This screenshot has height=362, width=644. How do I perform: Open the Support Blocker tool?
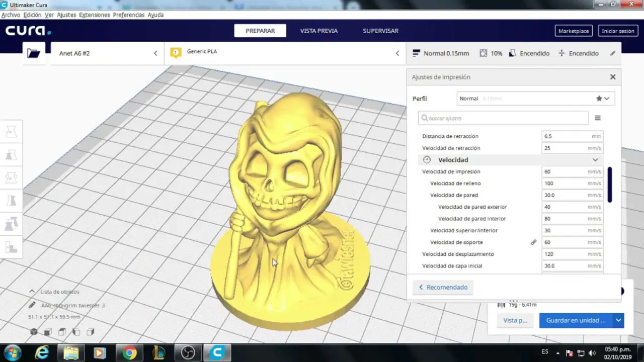11,247
